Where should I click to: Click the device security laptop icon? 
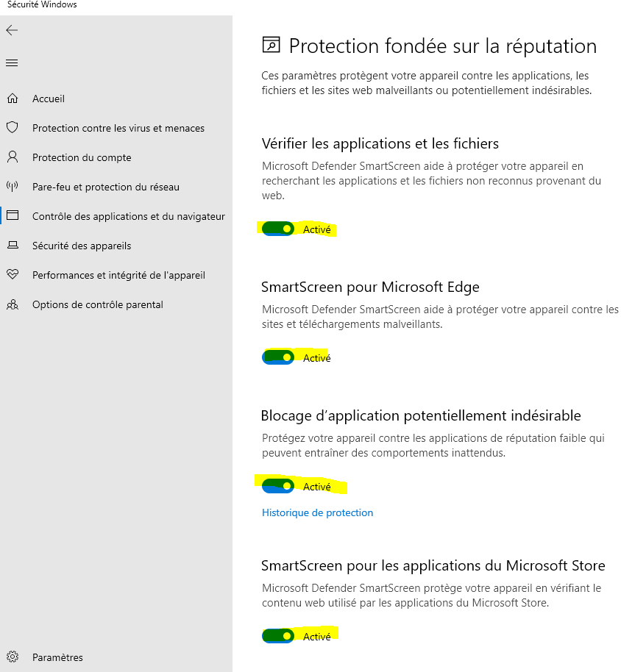pos(12,246)
